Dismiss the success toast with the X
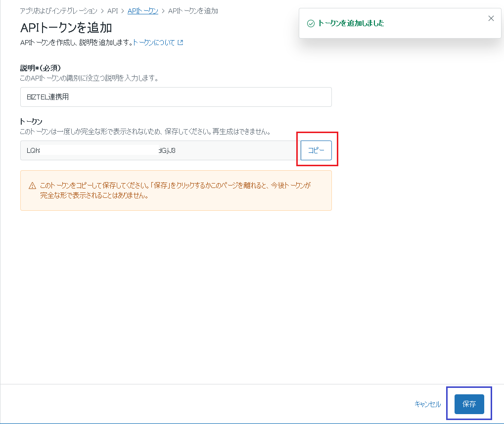This screenshot has width=504, height=424. [x=491, y=18]
